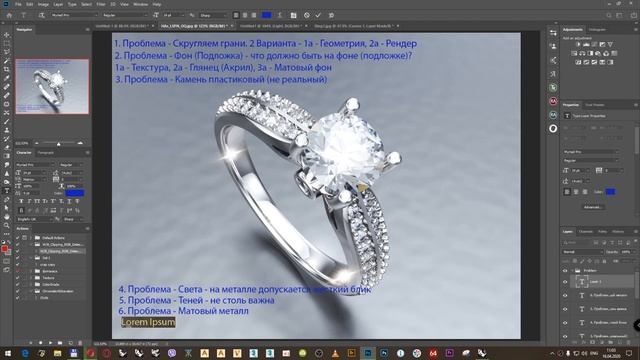Select the Move tool at toolbar top
Screen dimensions: 640x360
coord(7,35)
